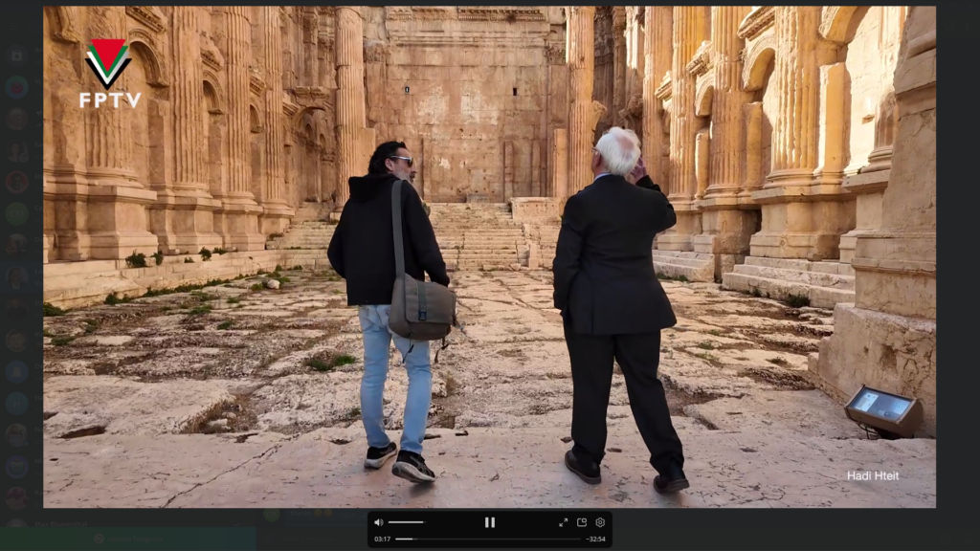
Task: Set volume to maximum on volume slider
Action: pyautogui.click(x=423, y=522)
